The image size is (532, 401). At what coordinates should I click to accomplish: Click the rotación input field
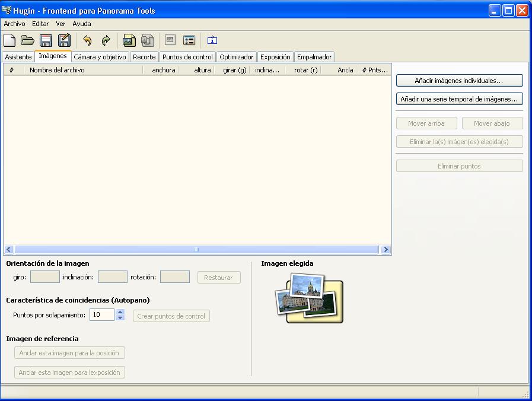[x=175, y=277]
